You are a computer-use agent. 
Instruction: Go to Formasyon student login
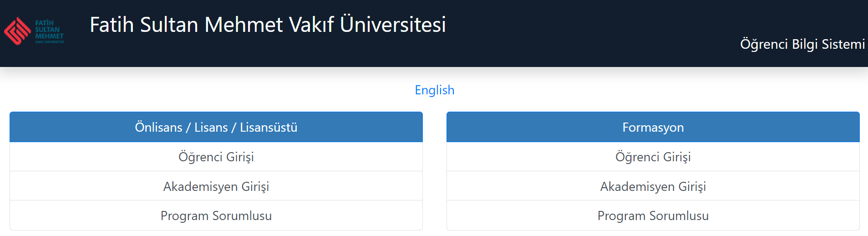point(653,157)
